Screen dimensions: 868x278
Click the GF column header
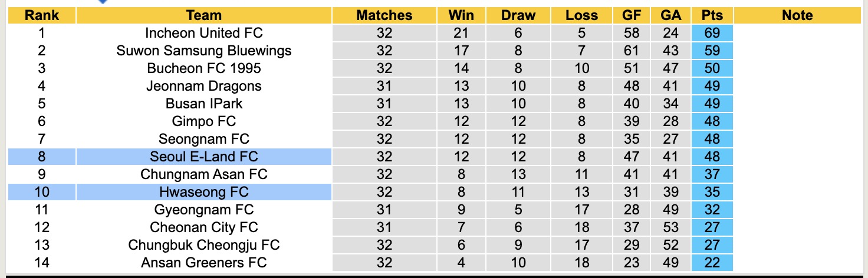click(632, 16)
